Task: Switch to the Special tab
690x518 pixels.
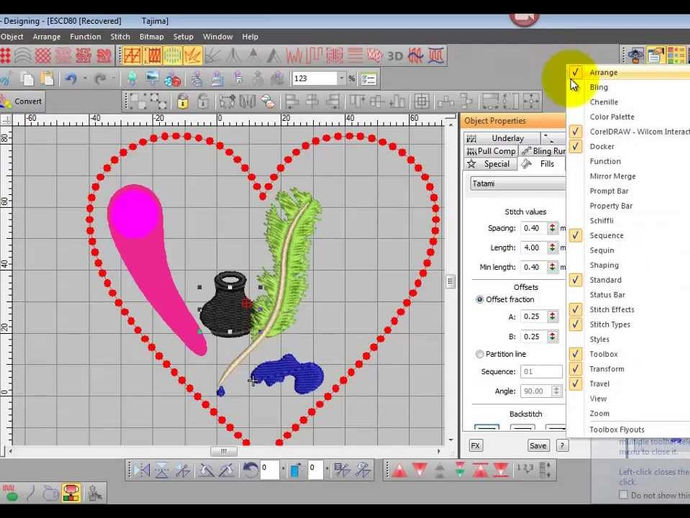Action: click(490, 164)
